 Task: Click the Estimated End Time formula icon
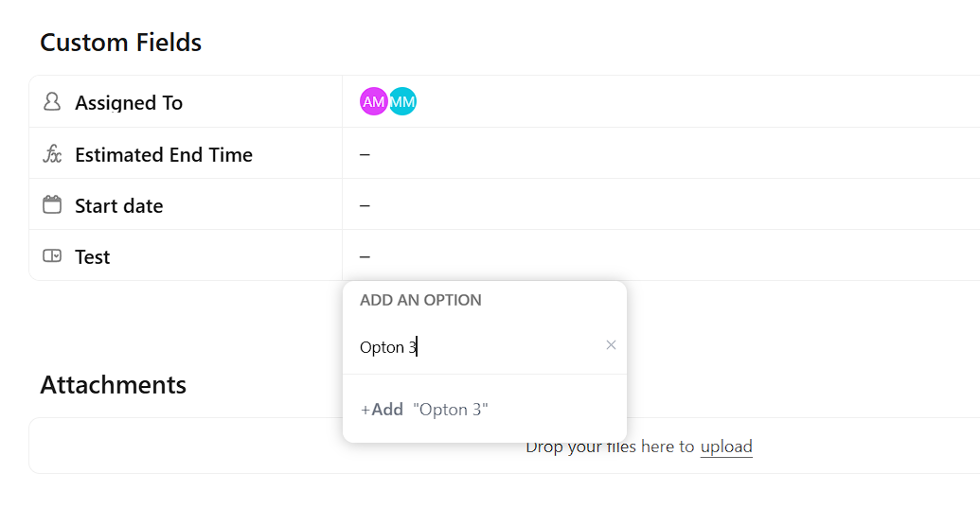[52, 154]
